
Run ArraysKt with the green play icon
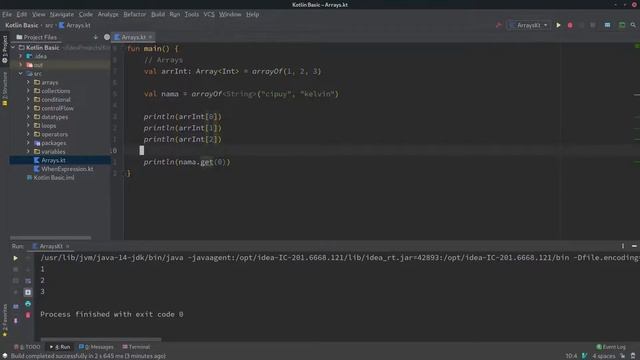point(558,25)
